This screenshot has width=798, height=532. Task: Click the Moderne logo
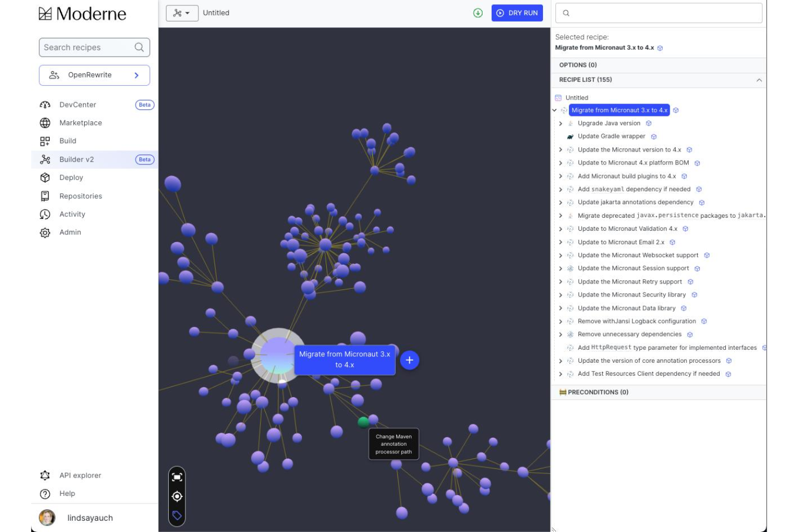pyautogui.click(x=82, y=13)
